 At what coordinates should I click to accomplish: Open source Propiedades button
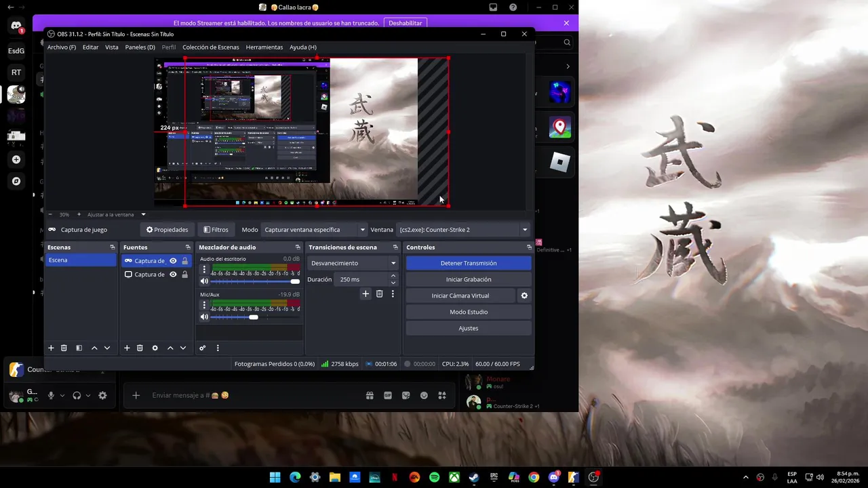point(167,230)
